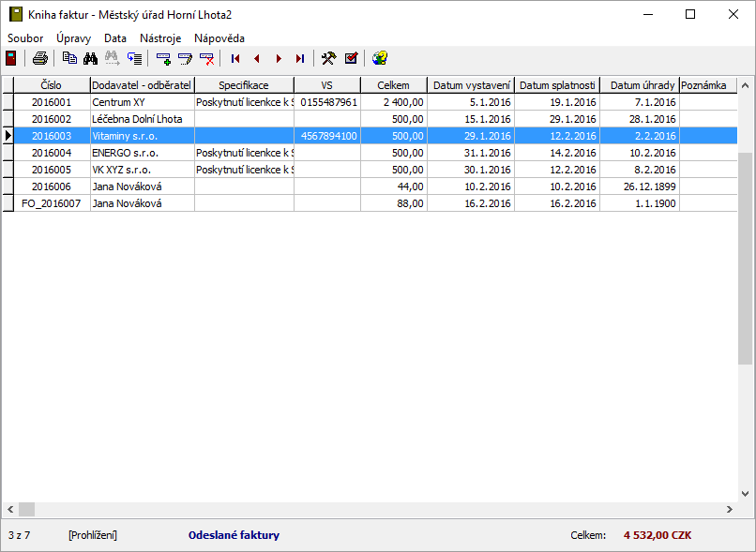The height and width of the screenshot is (552, 756).
Task: Click the book icon in the title bar
Action: pyautogui.click(x=16, y=14)
